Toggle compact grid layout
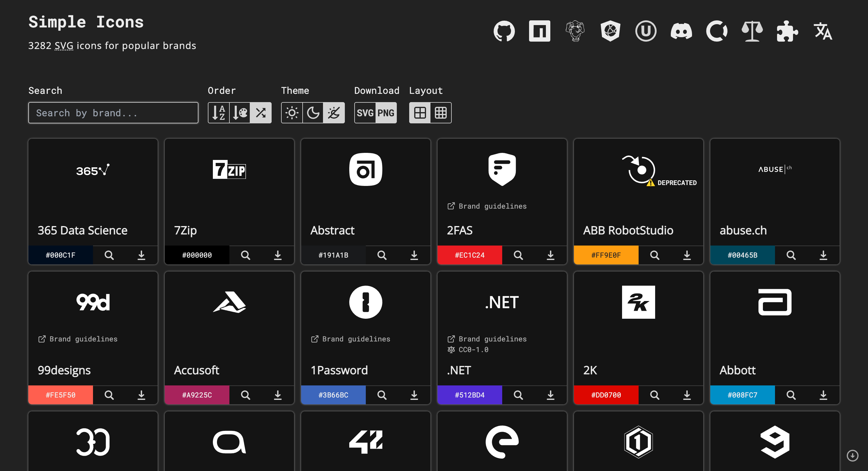 pos(441,112)
